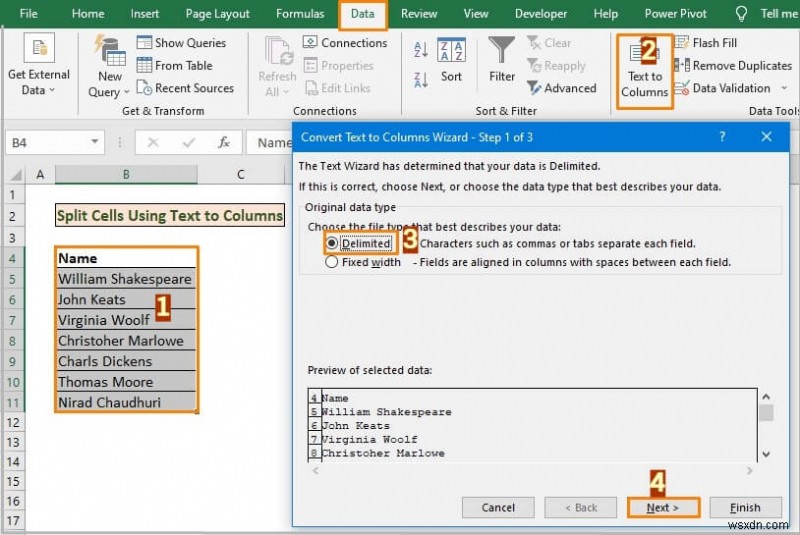Launch Text to Columns
The width and height of the screenshot is (800, 535).
click(644, 71)
